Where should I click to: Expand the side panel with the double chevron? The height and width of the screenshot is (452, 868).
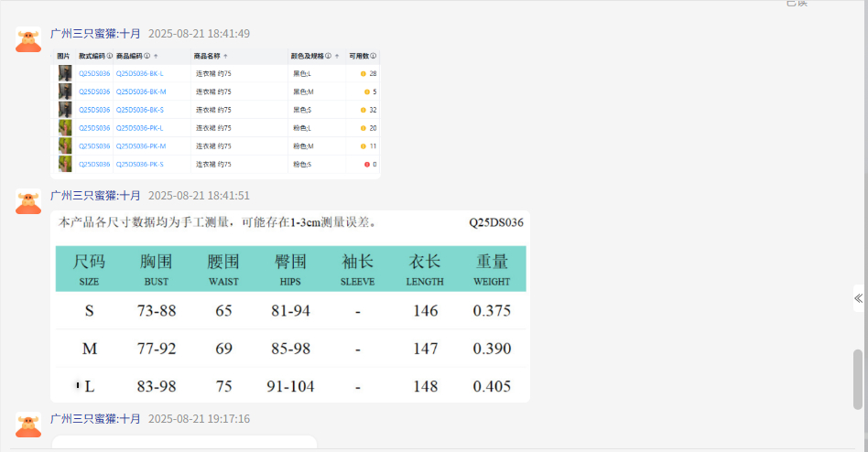[x=858, y=298]
